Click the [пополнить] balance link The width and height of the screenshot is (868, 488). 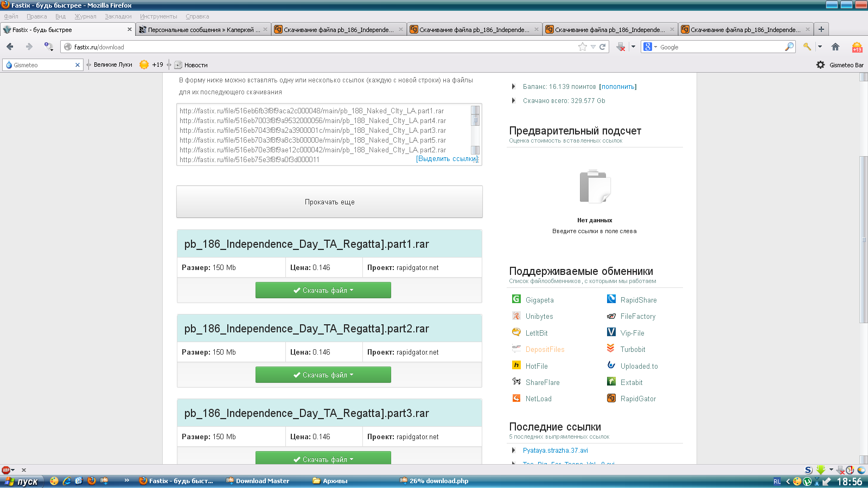(x=618, y=86)
